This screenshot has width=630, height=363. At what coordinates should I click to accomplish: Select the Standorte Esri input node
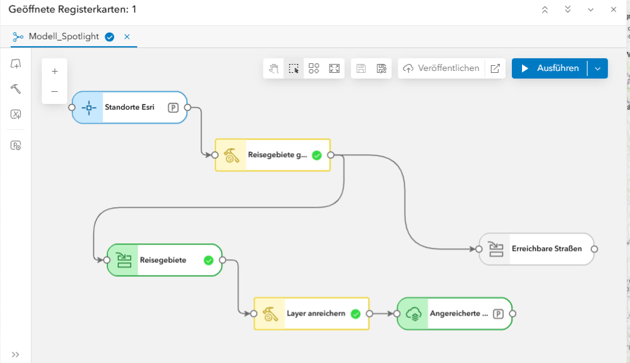point(129,107)
